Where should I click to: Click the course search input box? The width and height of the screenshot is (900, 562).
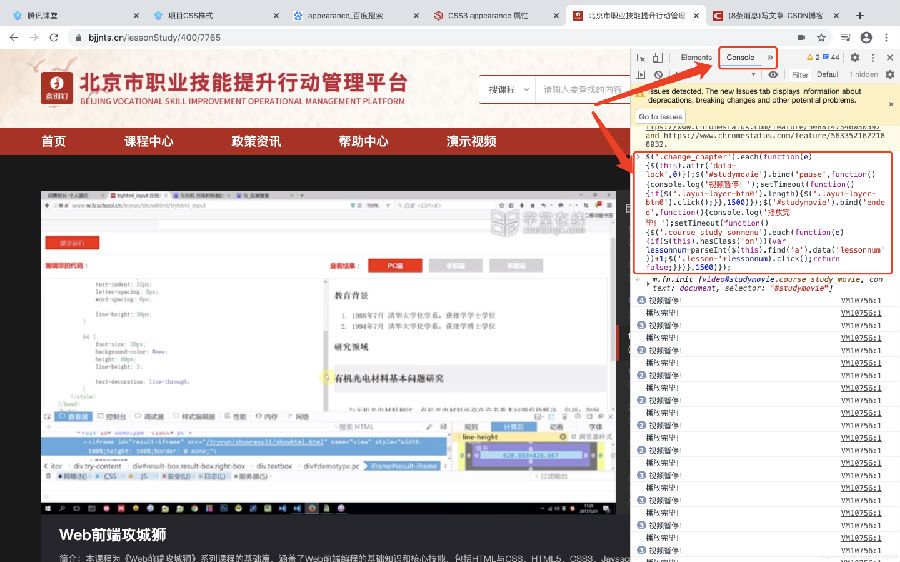click(x=583, y=90)
